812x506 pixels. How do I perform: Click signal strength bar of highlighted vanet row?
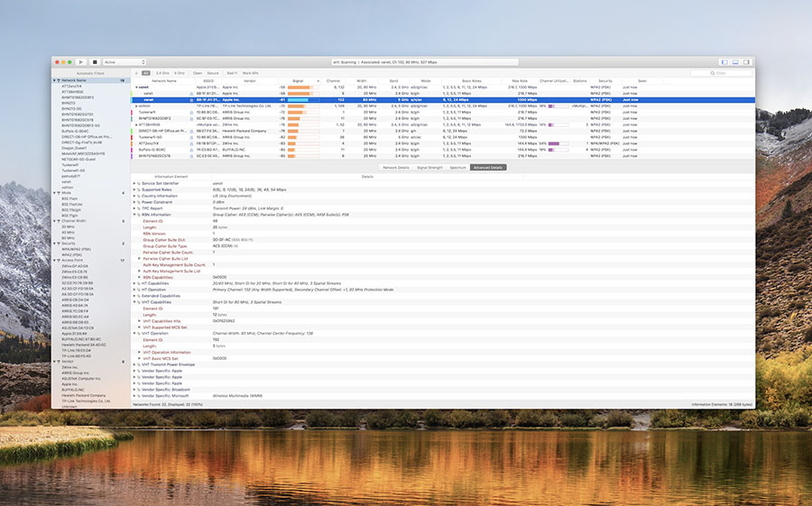click(x=303, y=100)
